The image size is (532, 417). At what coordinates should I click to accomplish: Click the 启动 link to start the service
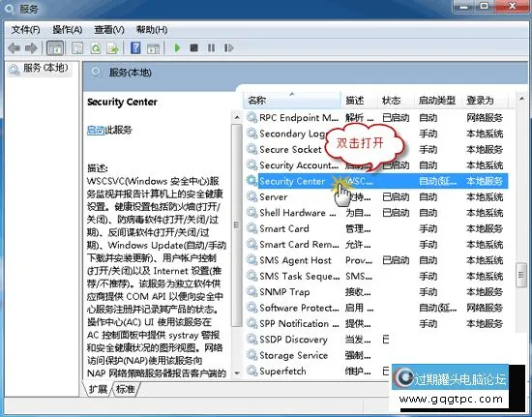pyautogui.click(x=96, y=130)
